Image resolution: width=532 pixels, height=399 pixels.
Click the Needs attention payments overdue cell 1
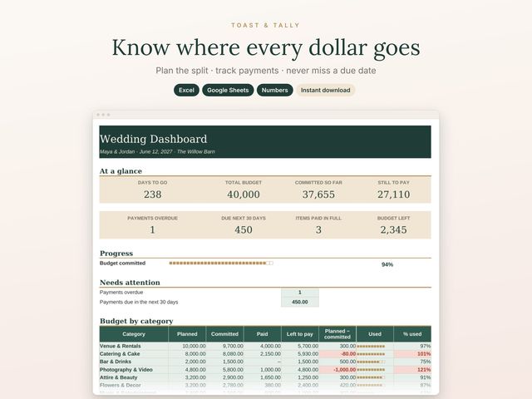pos(300,293)
